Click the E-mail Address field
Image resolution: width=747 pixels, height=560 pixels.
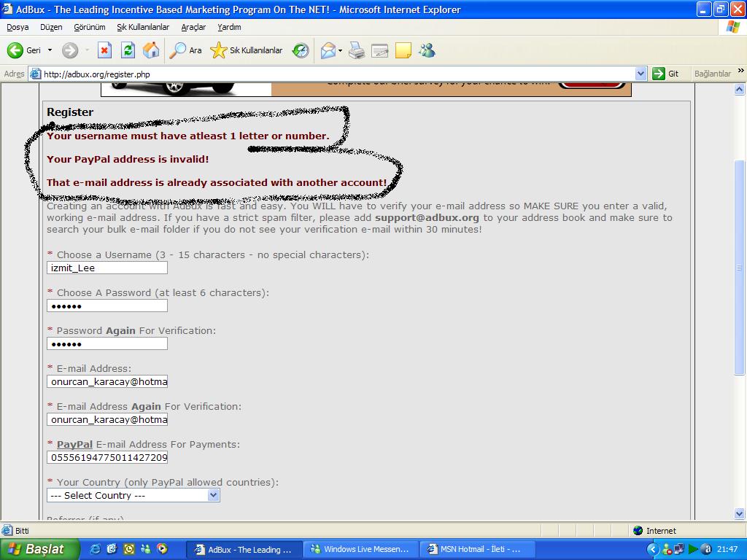(107, 381)
